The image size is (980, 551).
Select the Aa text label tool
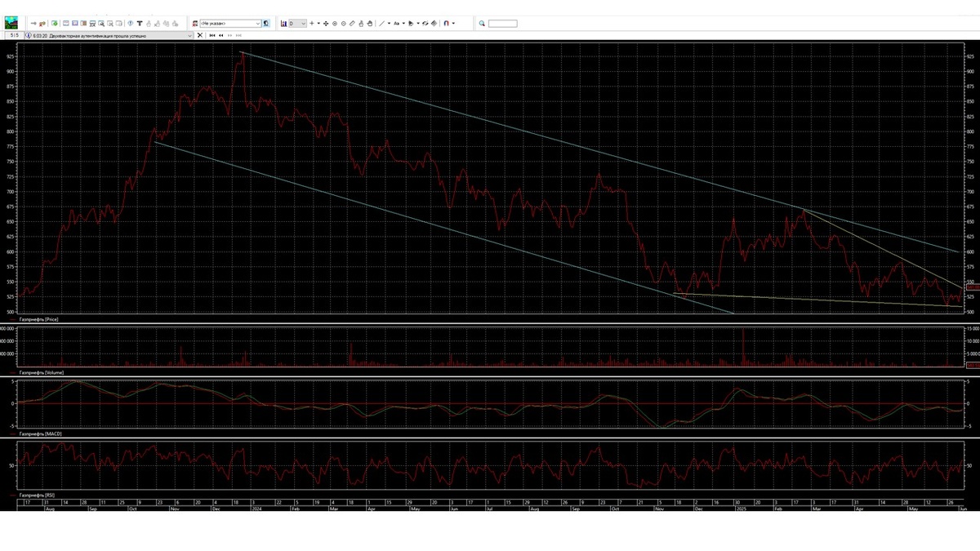click(x=397, y=24)
